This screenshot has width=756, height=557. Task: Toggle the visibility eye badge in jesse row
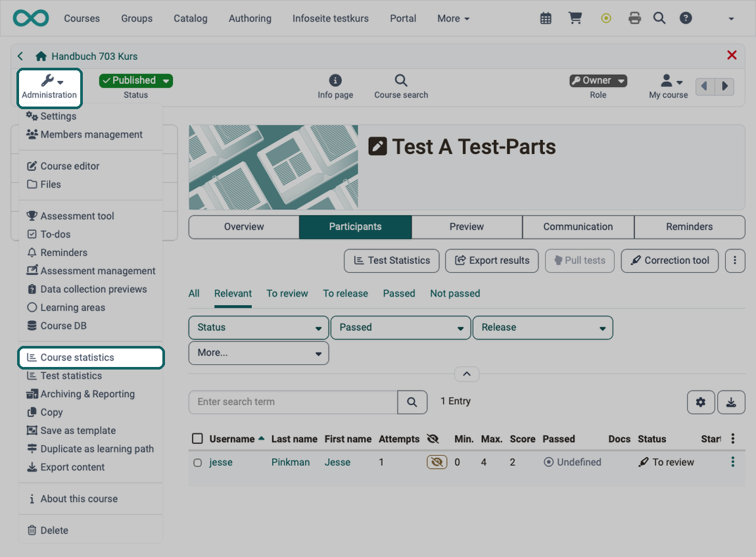click(437, 462)
